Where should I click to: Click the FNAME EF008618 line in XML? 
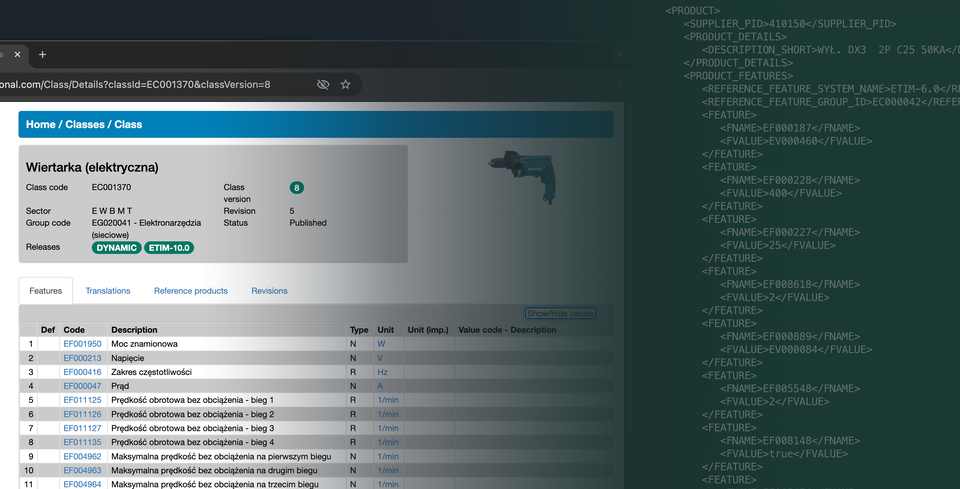click(x=790, y=284)
